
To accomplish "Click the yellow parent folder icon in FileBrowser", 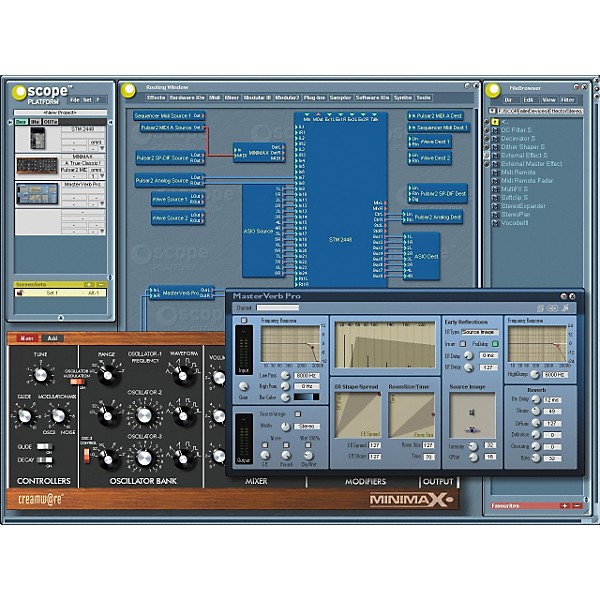I will click(x=496, y=122).
